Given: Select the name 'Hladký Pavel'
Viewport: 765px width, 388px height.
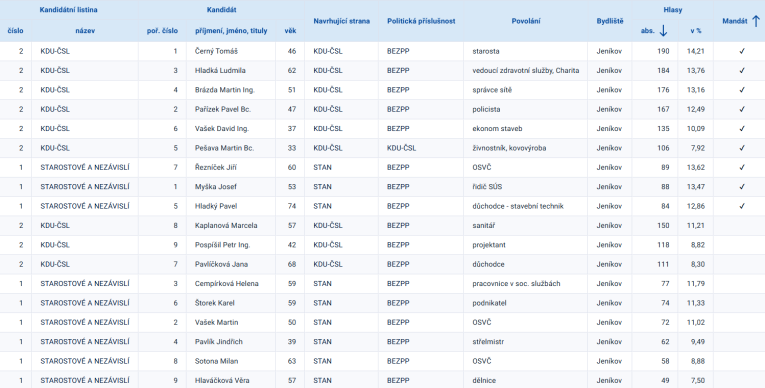Looking at the screenshot, I should [216, 206].
